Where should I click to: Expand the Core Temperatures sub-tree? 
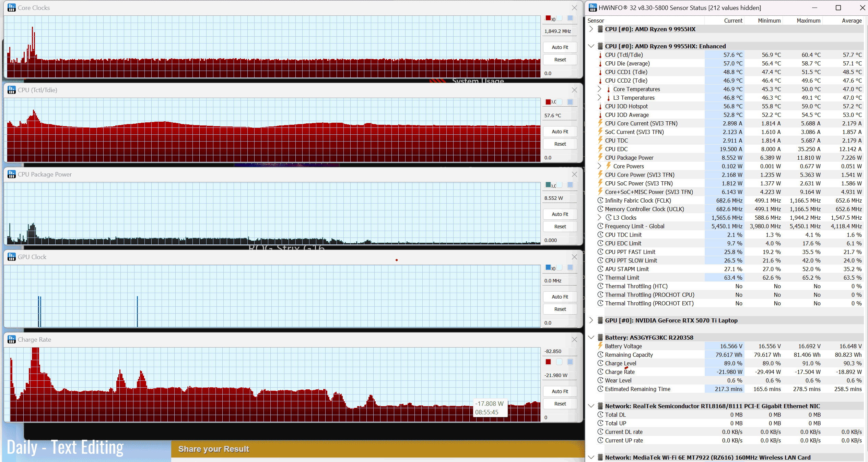(x=599, y=89)
